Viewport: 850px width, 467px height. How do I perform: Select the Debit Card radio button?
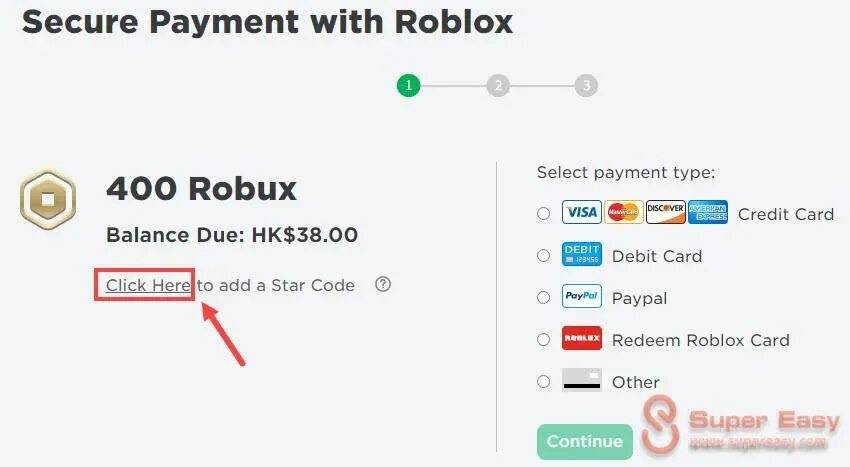pyautogui.click(x=543, y=255)
